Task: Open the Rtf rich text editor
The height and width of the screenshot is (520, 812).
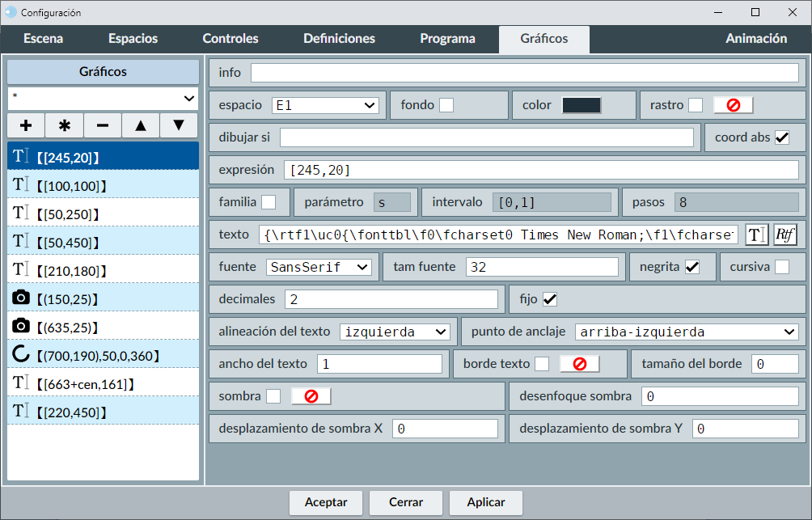Action: 785,235
